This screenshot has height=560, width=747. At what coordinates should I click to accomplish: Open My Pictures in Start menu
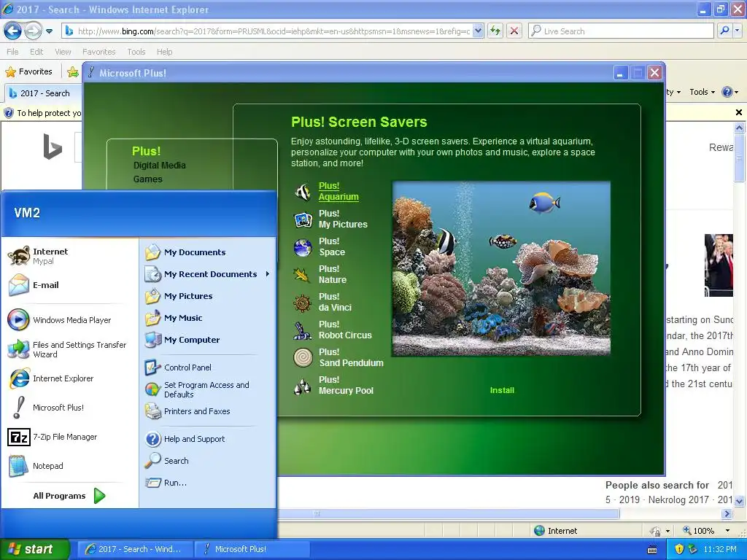click(207, 296)
